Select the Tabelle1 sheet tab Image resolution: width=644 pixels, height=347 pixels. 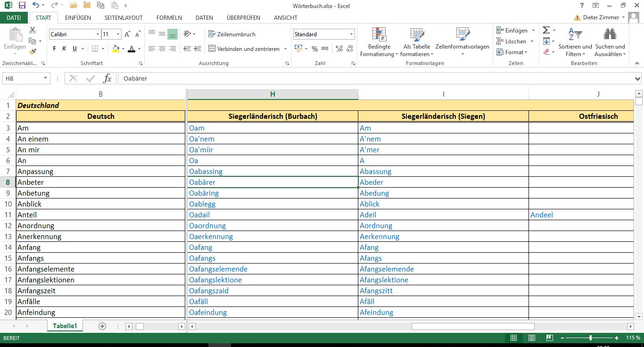click(65, 326)
